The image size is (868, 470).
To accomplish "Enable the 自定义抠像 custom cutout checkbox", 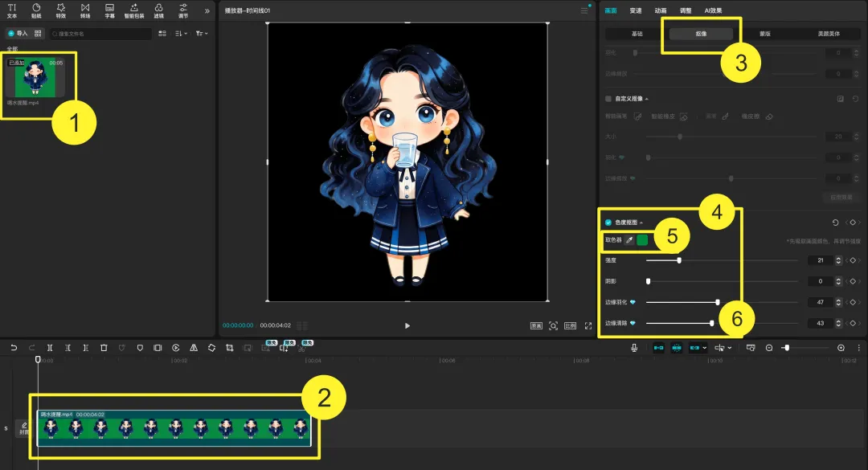I will pos(608,99).
